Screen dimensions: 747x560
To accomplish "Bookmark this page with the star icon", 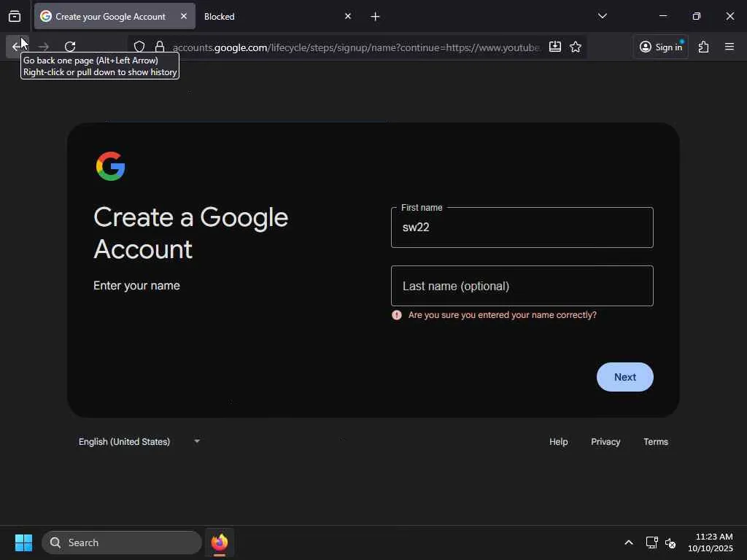I will pyautogui.click(x=576, y=47).
